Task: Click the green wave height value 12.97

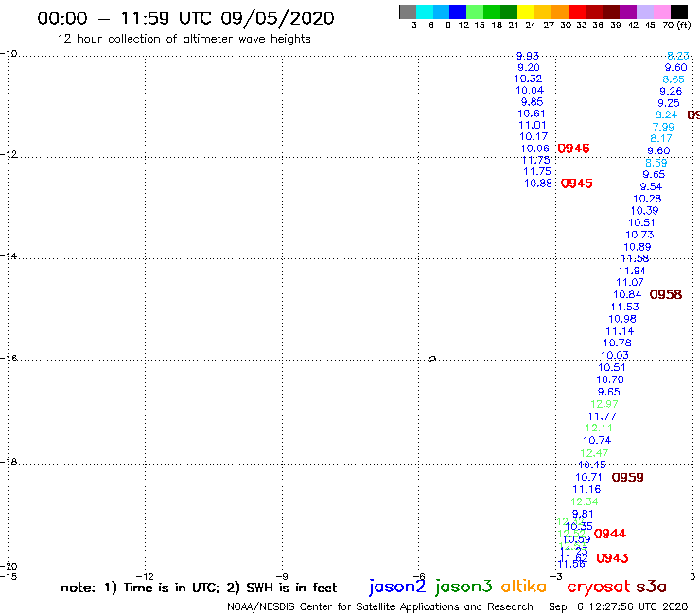Action: [604, 404]
